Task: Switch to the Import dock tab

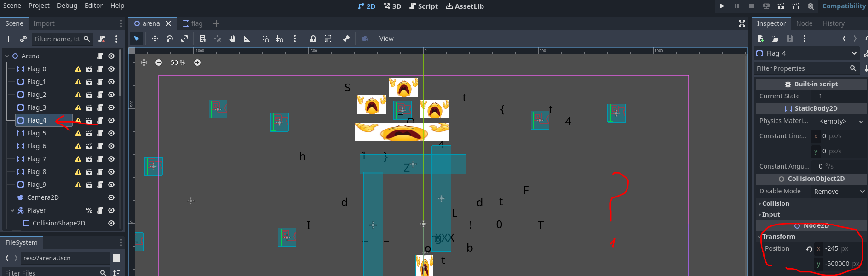Action: tap(44, 23)
